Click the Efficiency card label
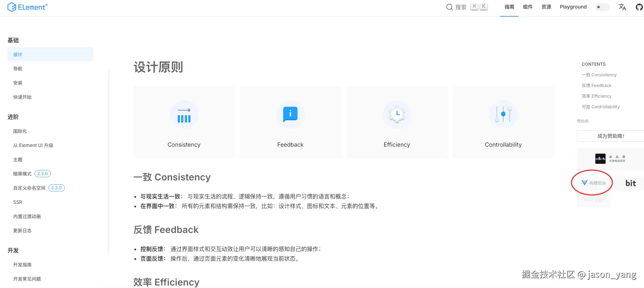The width and height of the screenshot is (644, 288). (x=397, y=145)
